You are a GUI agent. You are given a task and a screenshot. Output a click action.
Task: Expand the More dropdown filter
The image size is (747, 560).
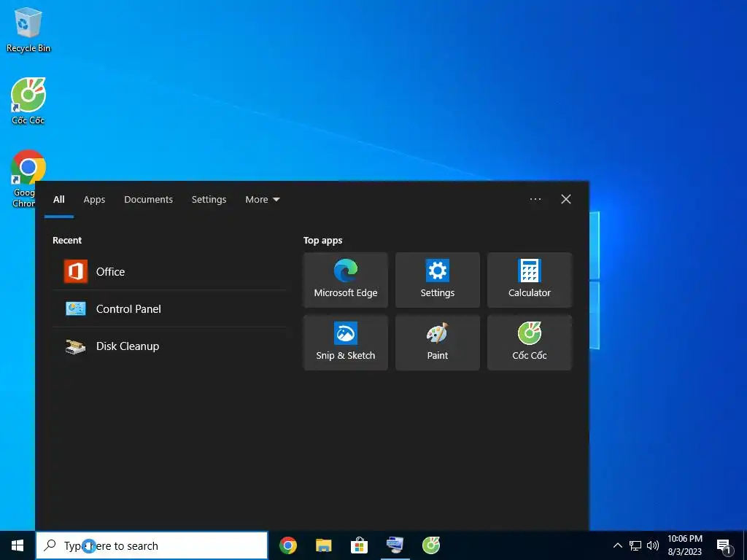coord(262,200)
